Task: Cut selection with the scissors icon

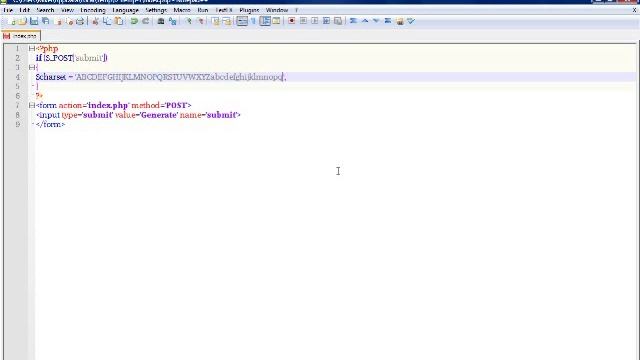Action: 96,21
